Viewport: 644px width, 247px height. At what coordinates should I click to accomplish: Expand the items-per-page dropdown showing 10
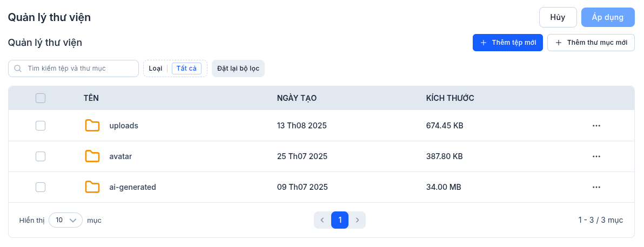click(x=65, y=220)
